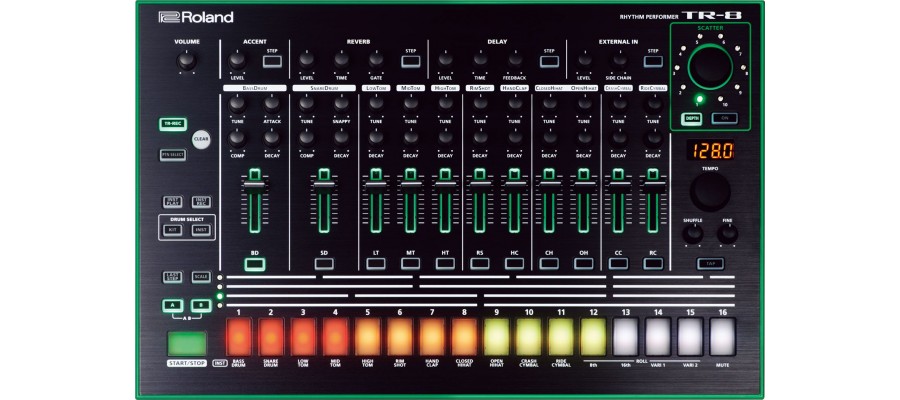Trigger step pad 13 16th Roll
900x400 pixels.
pyautogui.click(x=626, y=337)
